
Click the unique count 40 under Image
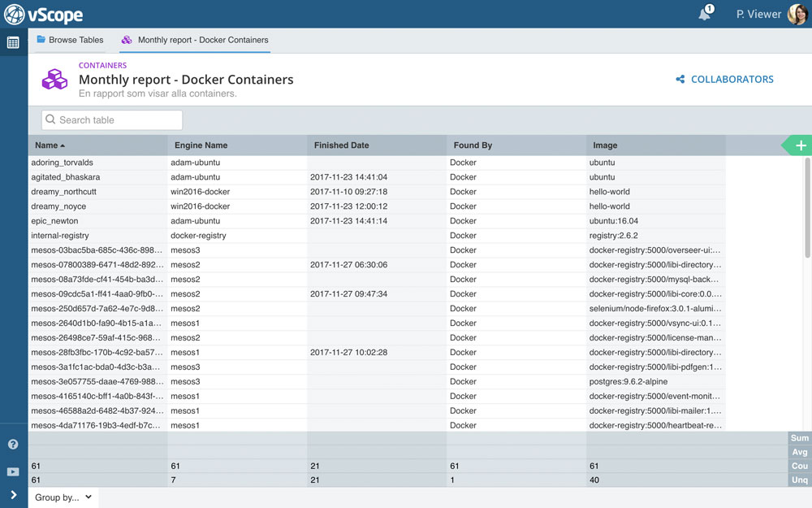click(594, 480)
